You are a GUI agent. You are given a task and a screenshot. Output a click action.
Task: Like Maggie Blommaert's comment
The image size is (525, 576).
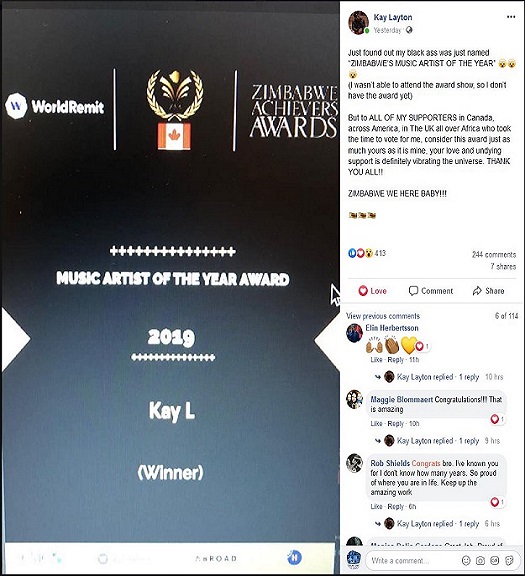(376, 424)
